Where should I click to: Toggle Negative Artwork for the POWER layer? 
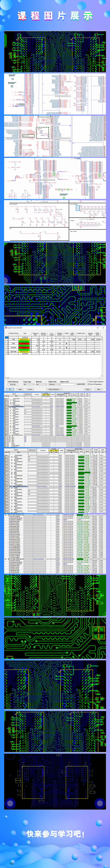(x=60, y=347)
